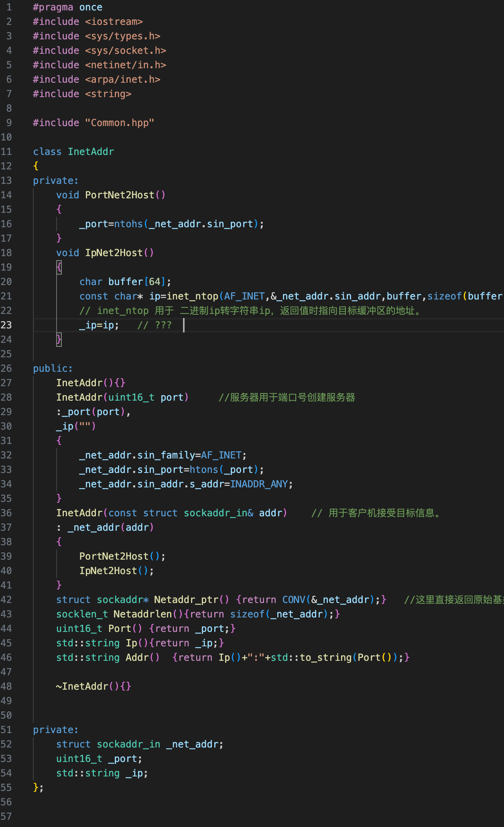Click line number 57 in the gutter
The height and width of the screenshot is (827, 504).
(6, 816)
